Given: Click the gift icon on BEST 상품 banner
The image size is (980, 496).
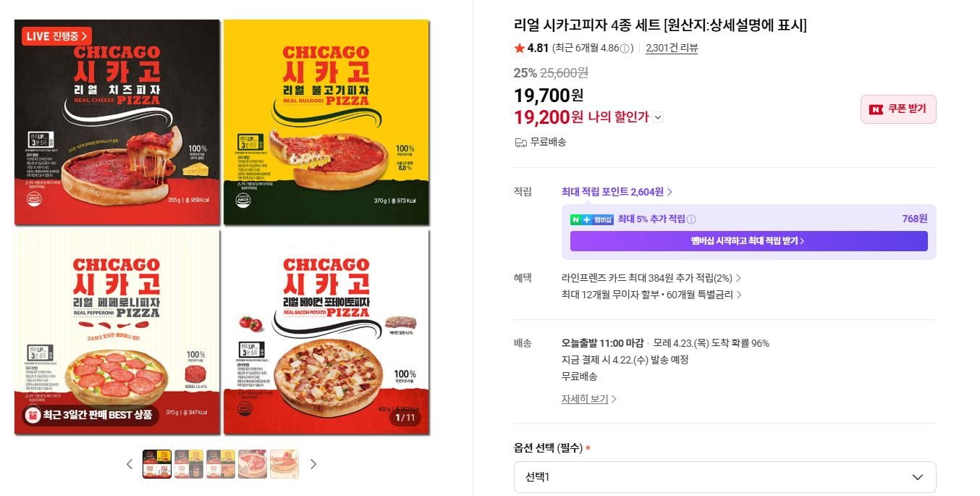Looking at the screenshot, I should (x=33, y=415).
